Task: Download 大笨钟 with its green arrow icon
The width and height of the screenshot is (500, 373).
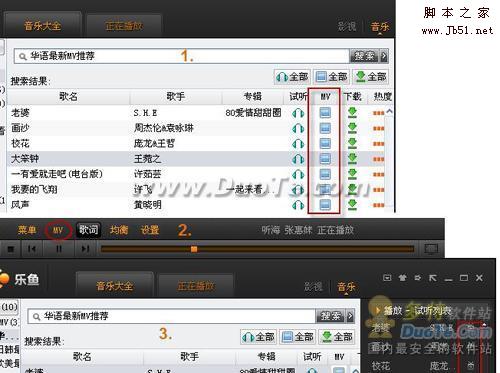Action: [x=352, y=159]
